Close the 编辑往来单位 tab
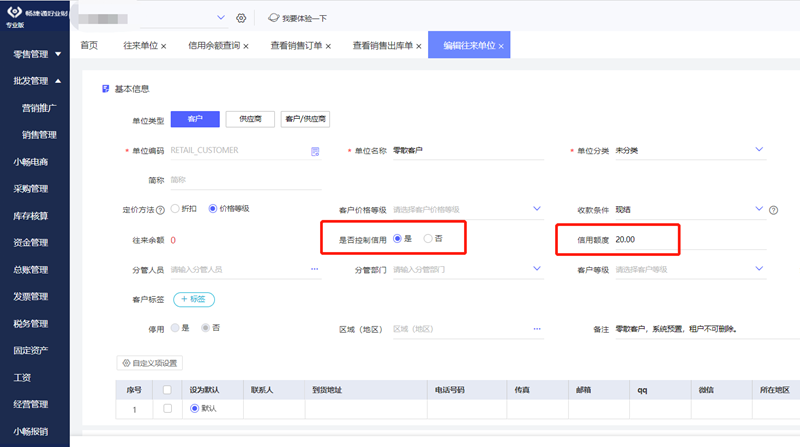This screenshot has width=800, height=447. pyautogui.click(x=501, y=46)
